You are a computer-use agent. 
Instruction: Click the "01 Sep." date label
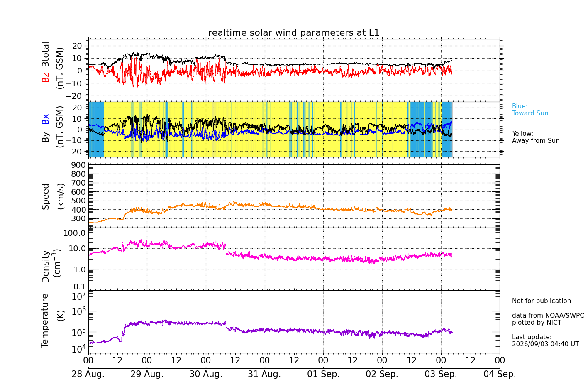[x=323, y=374]
